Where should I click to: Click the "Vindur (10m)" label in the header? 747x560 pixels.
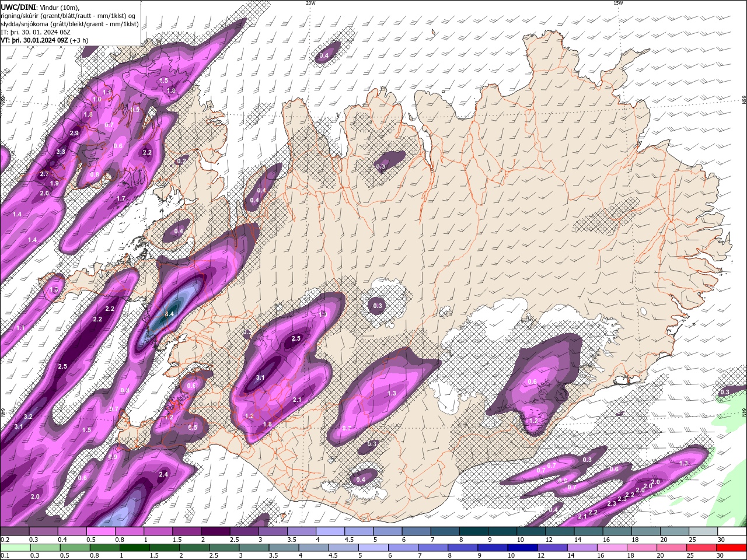(59, 6)
